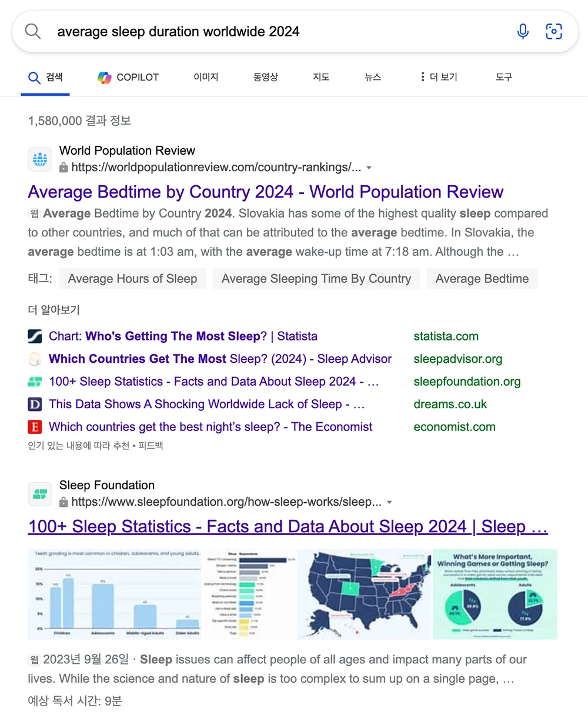Click the three-dot icon beside 더 보기
Screen dimensions: 588x718
click(422, 77)
